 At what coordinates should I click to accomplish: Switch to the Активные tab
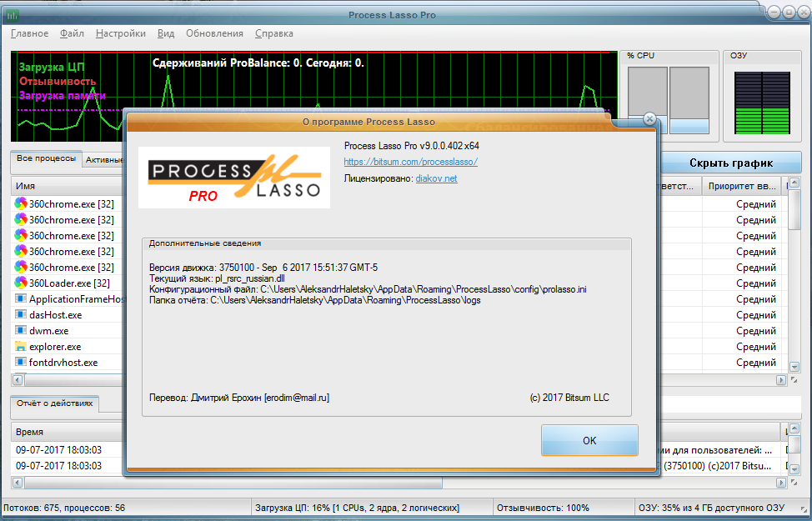point(103,160)
